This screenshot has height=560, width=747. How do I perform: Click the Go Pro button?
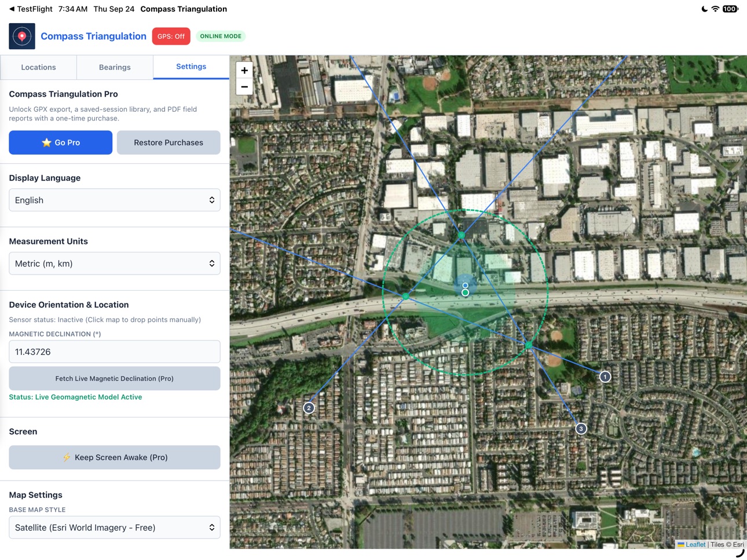coord(61,142)
